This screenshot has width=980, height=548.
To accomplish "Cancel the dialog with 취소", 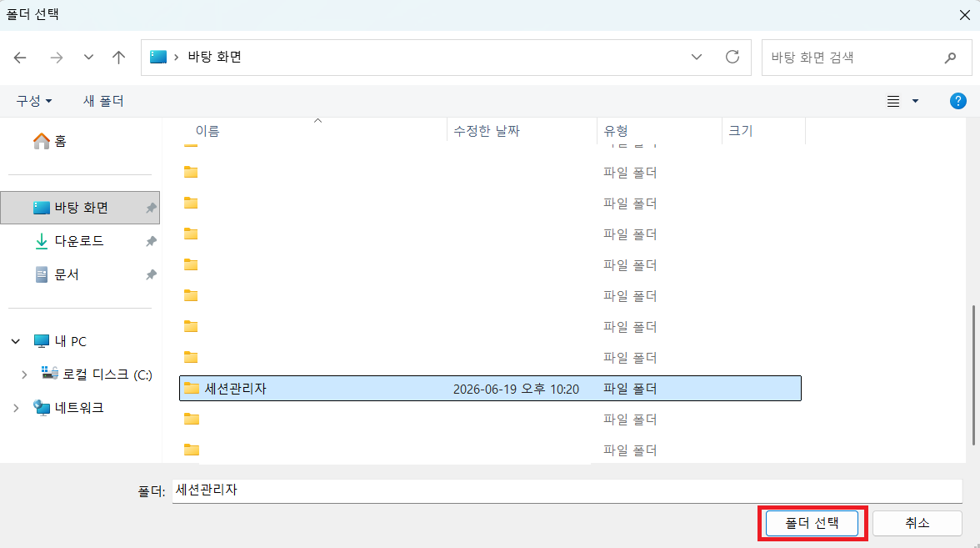I will [917, 523].
